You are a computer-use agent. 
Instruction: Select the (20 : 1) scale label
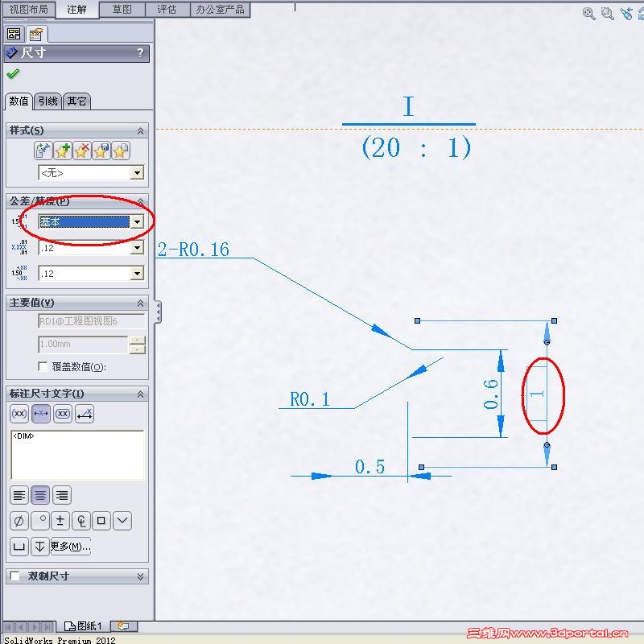[416, 147]
